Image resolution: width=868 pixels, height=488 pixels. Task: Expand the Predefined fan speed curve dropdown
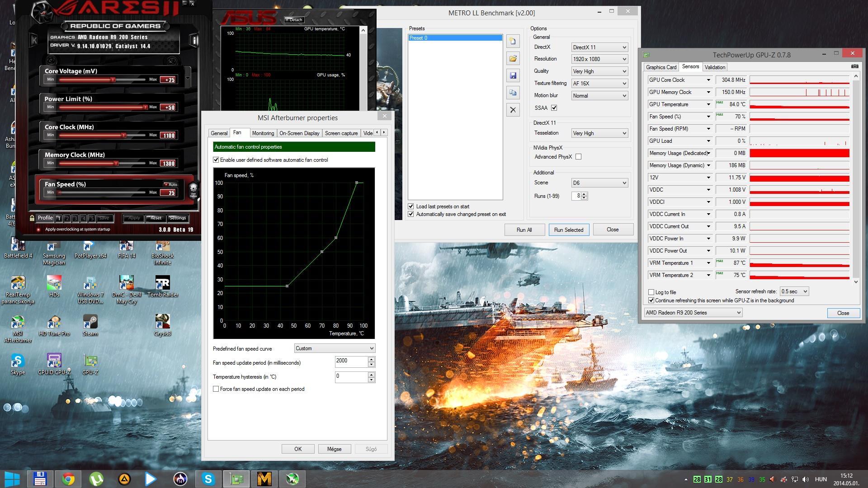pyautogui.click(x=335, y=348)
